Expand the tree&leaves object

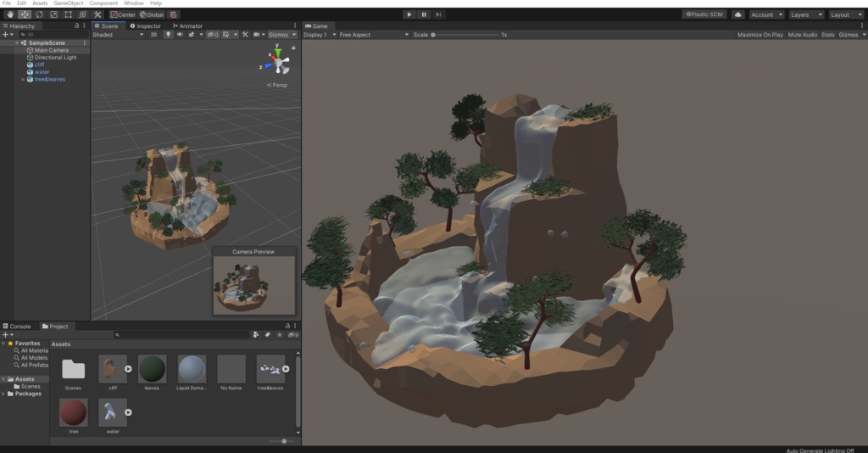coord(23,79)
